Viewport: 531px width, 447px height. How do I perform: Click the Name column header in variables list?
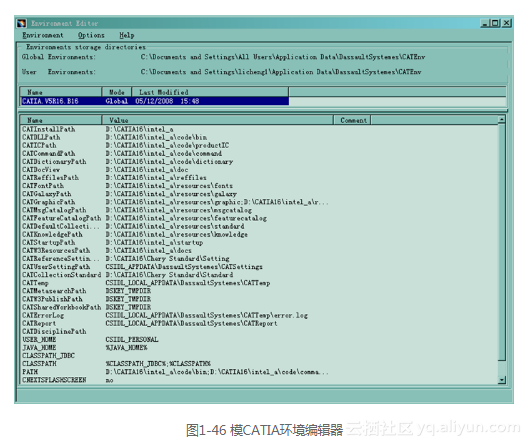pos(61,120)
